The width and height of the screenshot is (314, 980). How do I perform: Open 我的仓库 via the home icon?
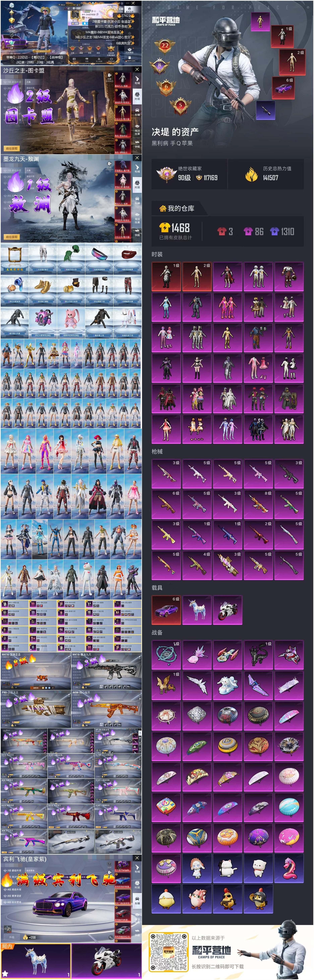[x=163, y=208]
